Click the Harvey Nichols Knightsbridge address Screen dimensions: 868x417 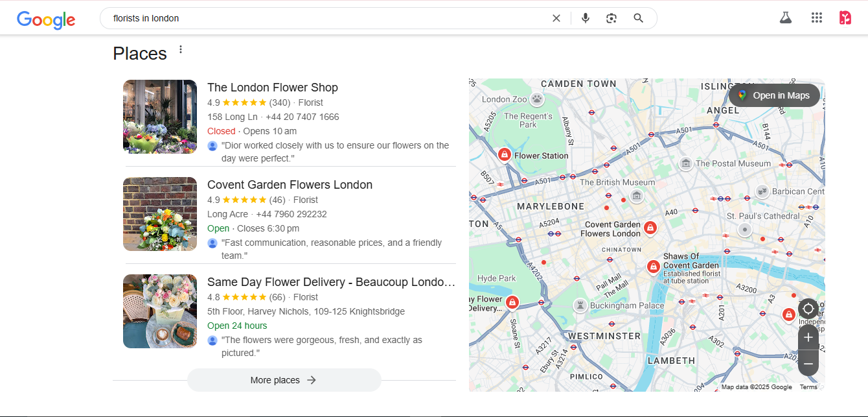click(306, 311)
